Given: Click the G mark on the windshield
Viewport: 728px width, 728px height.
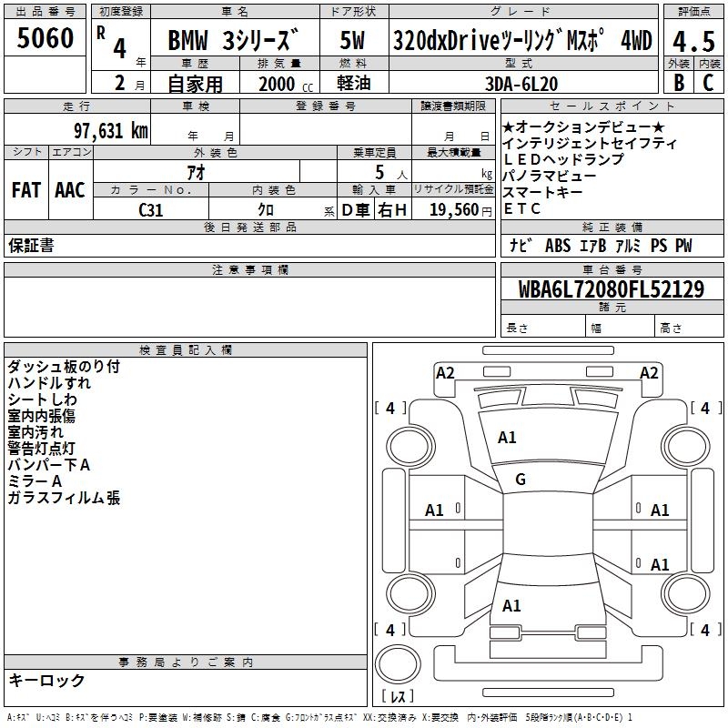Looking at the screenshot, I should (521, 480).
